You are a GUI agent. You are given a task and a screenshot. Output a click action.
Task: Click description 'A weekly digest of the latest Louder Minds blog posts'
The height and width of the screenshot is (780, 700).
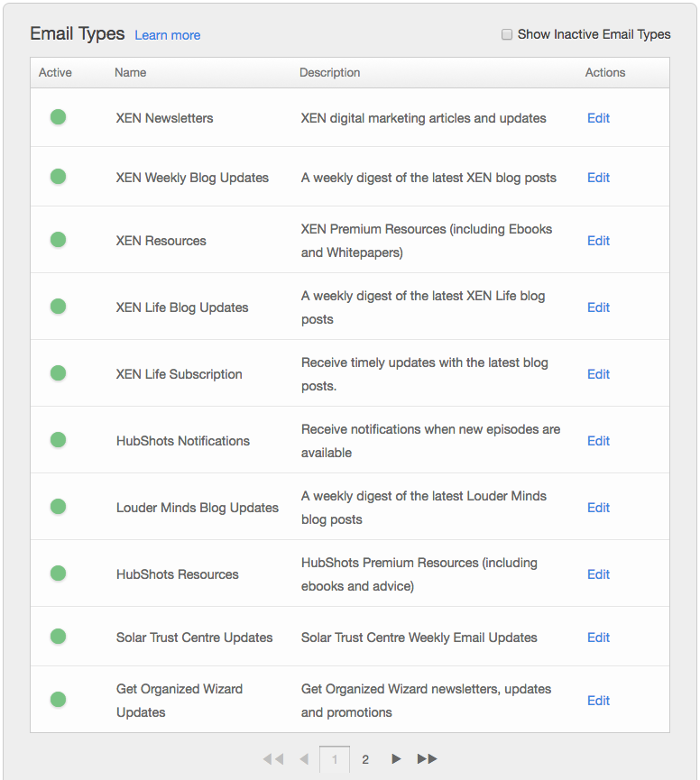coord(423,508)
